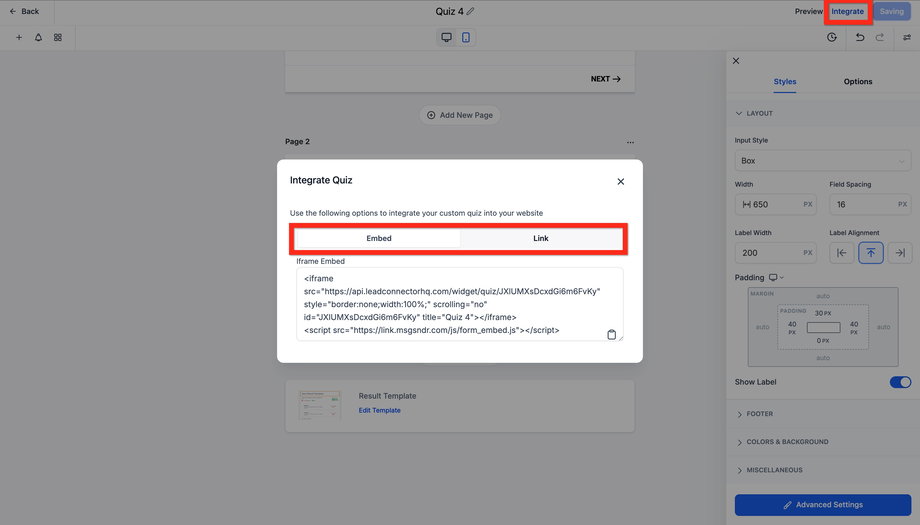Click the Field Spacing 16 field
This screenshot has width=920, height=525.
tap(870, 204)
